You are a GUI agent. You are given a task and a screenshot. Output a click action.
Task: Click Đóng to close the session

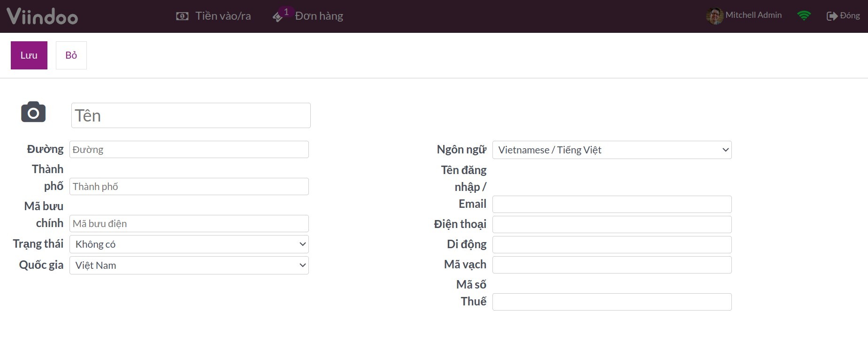pos(843,16)
